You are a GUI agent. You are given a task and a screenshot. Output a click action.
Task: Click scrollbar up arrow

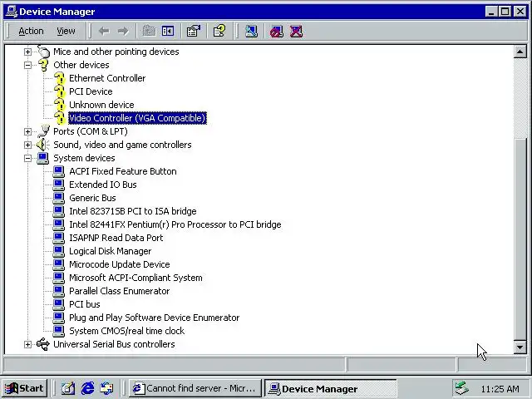coord(520,52)
